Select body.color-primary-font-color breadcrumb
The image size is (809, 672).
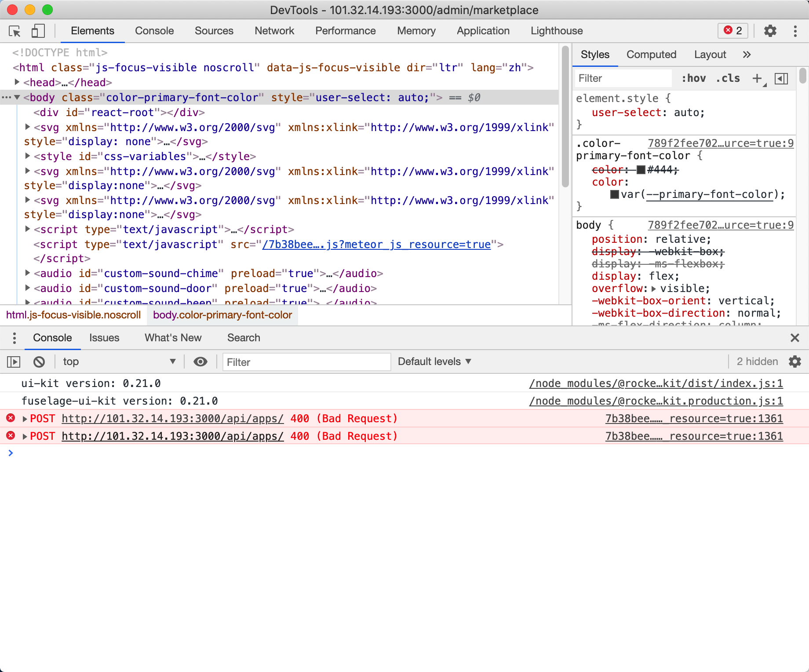point(222,315)
